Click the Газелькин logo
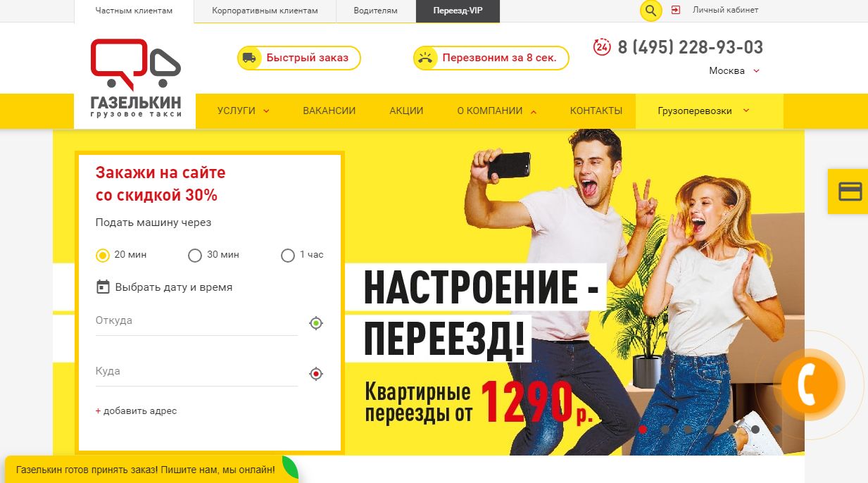 (135, 78)
